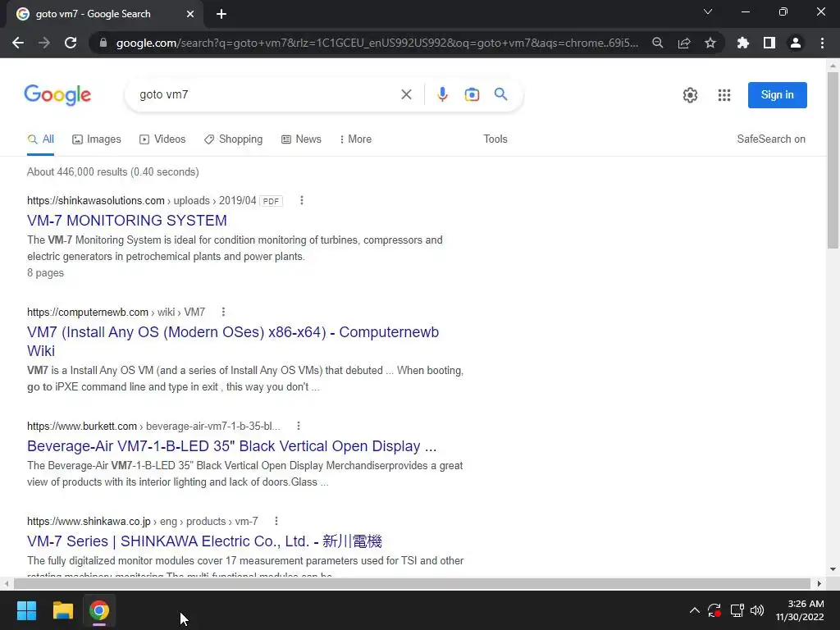Open the Windows Start menu
Image resolution: width=840 pixels, height=630 pixels.
26,610
